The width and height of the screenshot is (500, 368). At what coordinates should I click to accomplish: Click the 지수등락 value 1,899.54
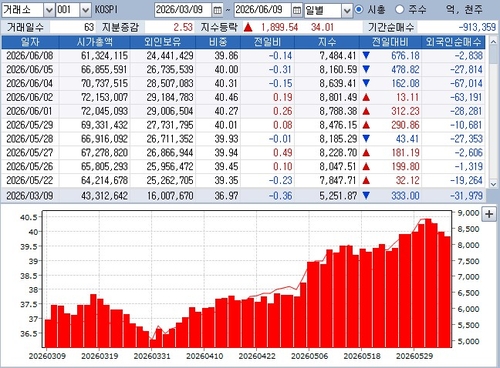click(279, 27)
